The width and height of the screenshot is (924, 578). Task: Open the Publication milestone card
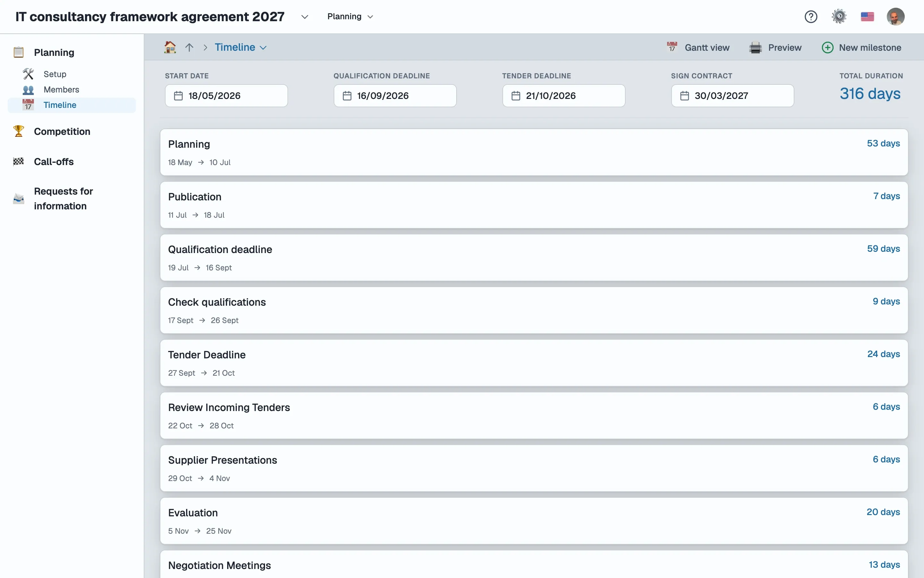click(x=534, y=205)
